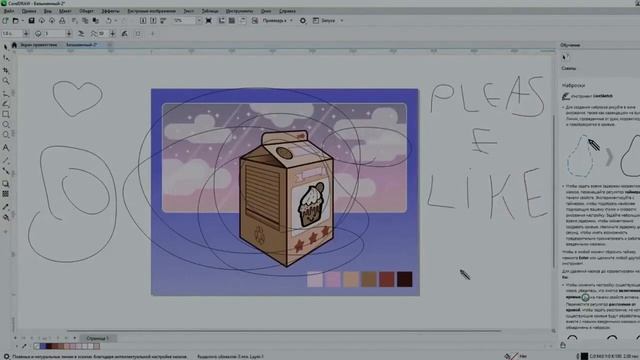Click the Undo arrow icon
Viewport: 640px width, 360px height.
pos(109,20)
